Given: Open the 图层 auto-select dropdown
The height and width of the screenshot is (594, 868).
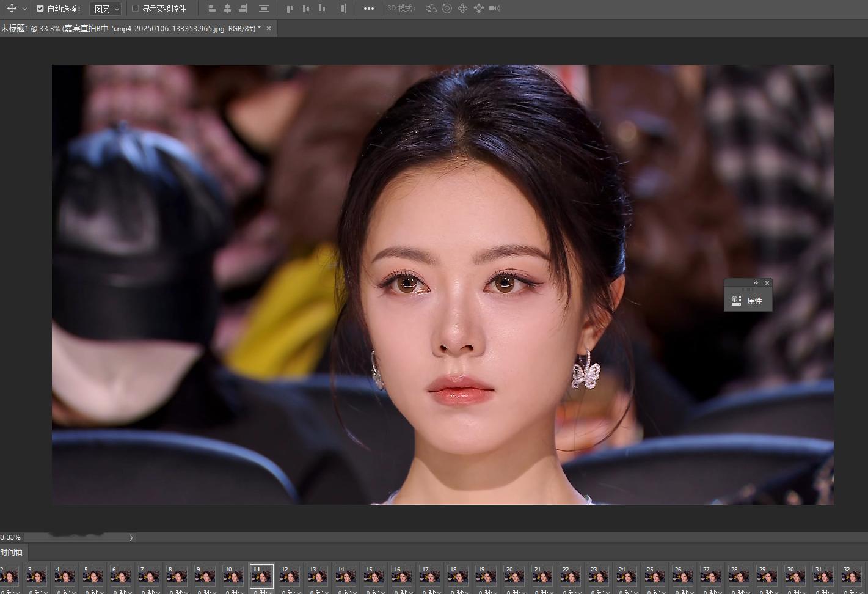Looking at the screenshot, I should [x=106, y=9].
